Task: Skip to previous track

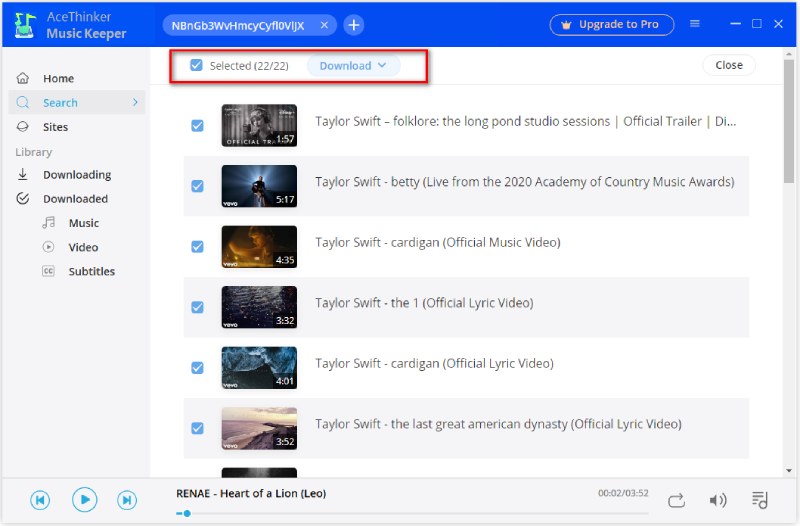Action: (x=40, y=500)
